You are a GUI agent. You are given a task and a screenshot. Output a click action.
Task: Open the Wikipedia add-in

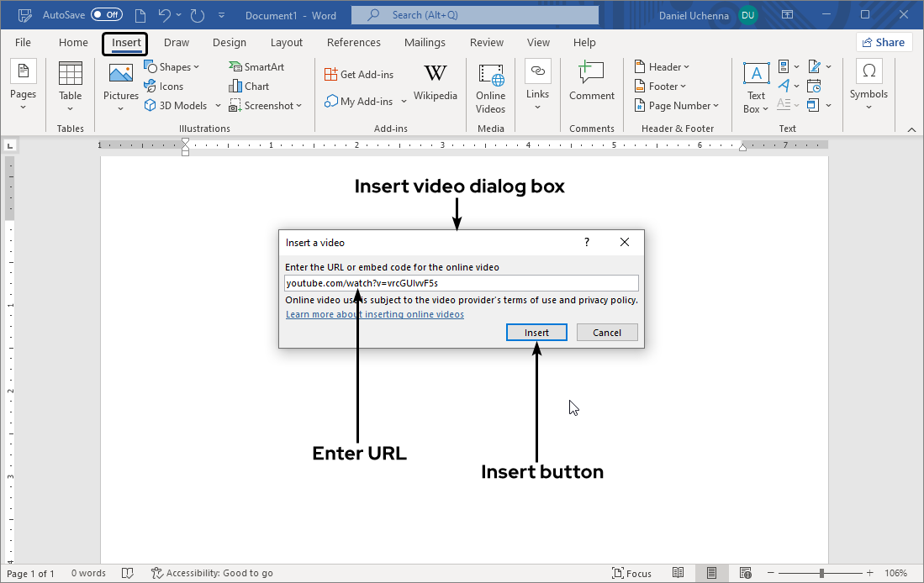click(436, 84)
